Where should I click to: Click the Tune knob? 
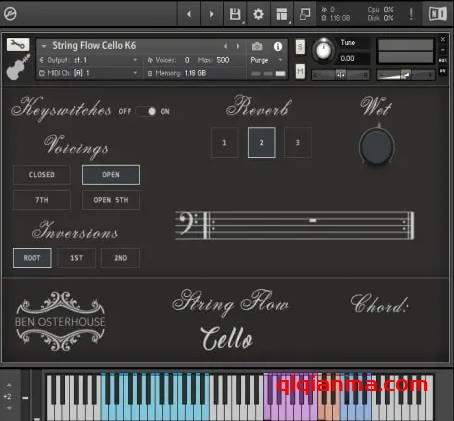[323, 50]
